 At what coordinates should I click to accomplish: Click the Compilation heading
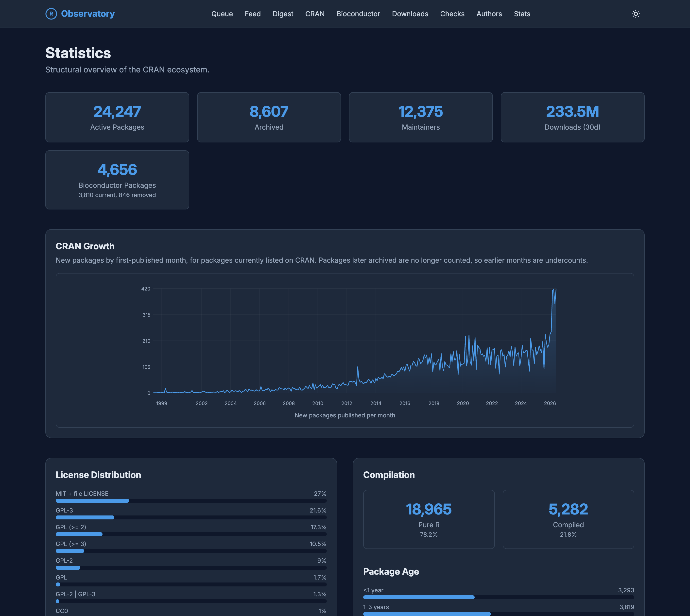pos(389,475)
